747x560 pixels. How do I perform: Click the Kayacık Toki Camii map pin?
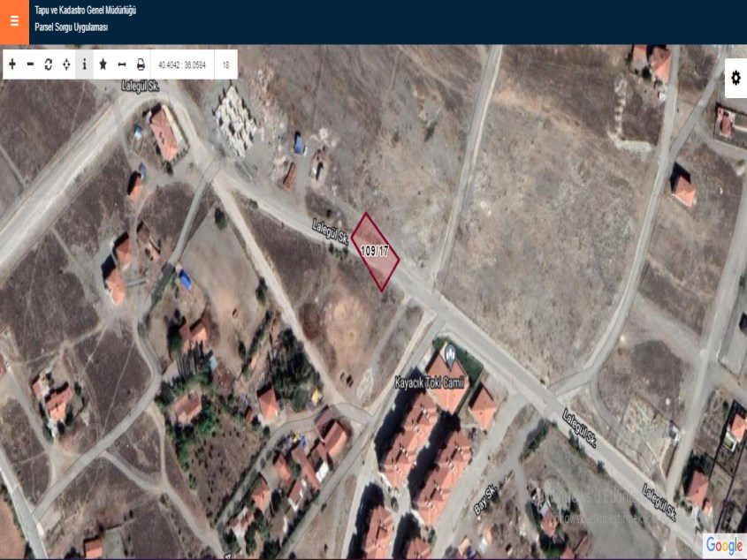pos(450,356)
